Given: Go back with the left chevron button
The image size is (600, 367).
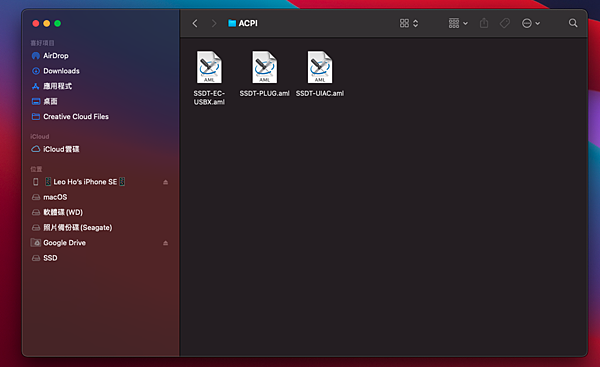Looking at the screenshot, I should (x=195, y=23).
